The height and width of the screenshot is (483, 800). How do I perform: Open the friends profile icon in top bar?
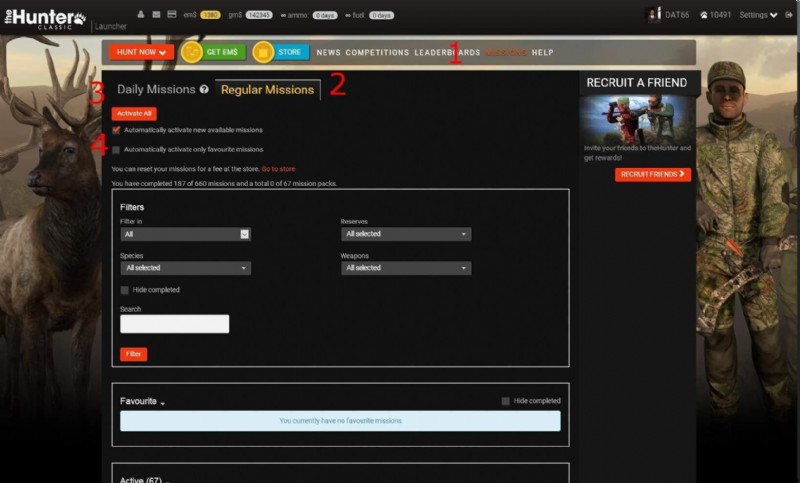click(x=141, y=14)
